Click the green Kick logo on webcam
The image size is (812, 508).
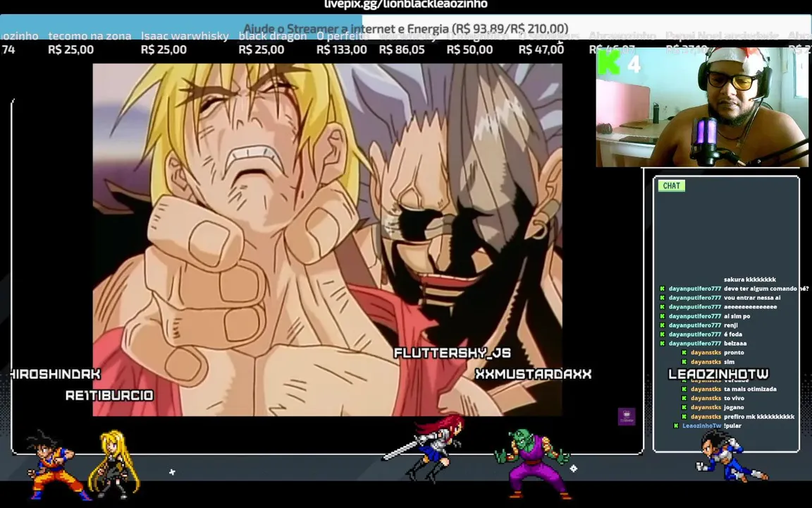click(x=608, y=64)
